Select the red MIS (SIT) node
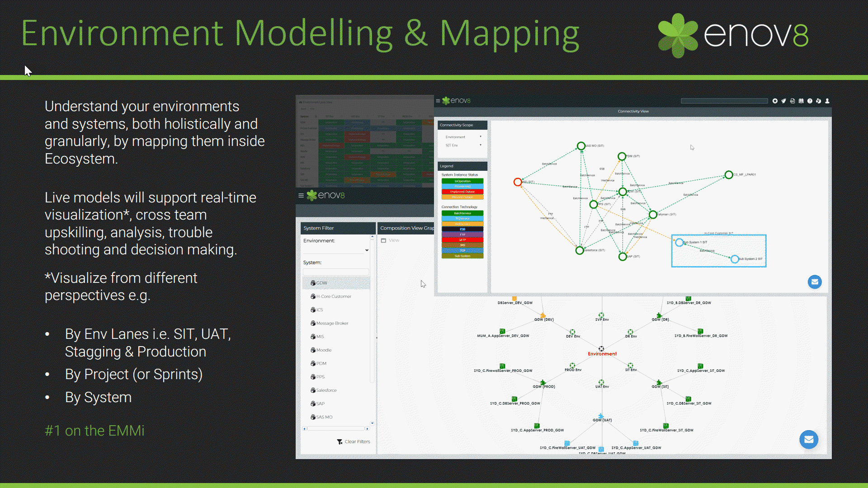 (x=518, y=182)
